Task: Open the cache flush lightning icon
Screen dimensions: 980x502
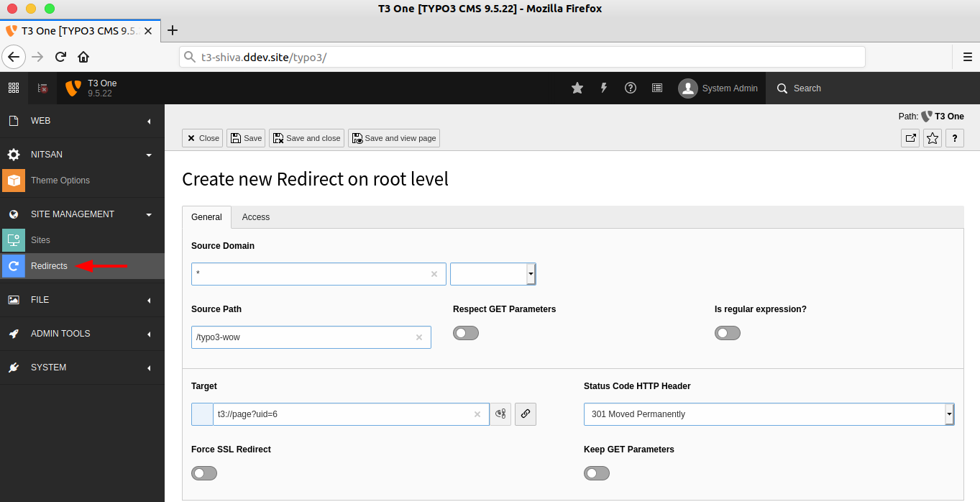Action: click(x=603, y=88)
